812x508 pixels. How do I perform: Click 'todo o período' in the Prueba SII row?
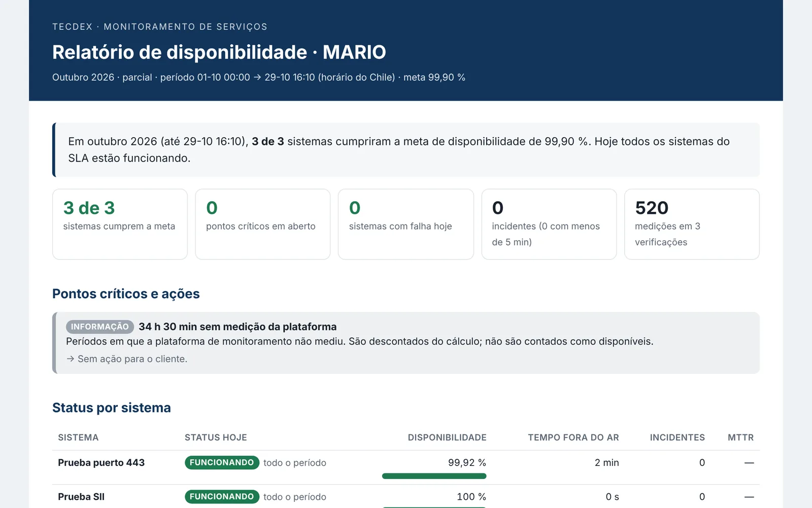click(x=295, y=497)
